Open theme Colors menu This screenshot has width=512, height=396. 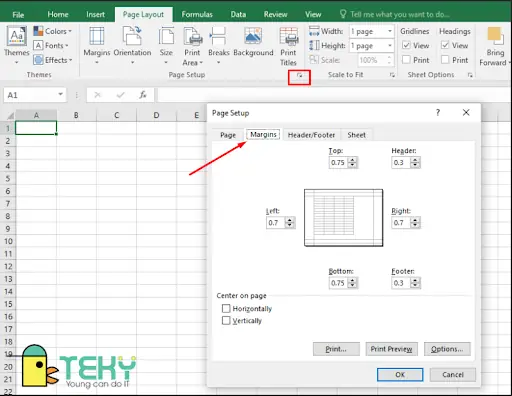[52, 31]
